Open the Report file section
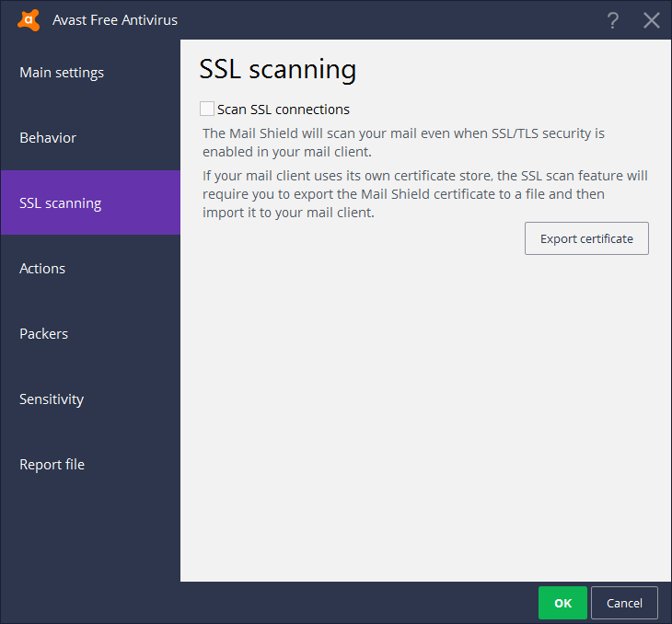The height and width of the screenshot is (624, 672). [x=90, y=464]
